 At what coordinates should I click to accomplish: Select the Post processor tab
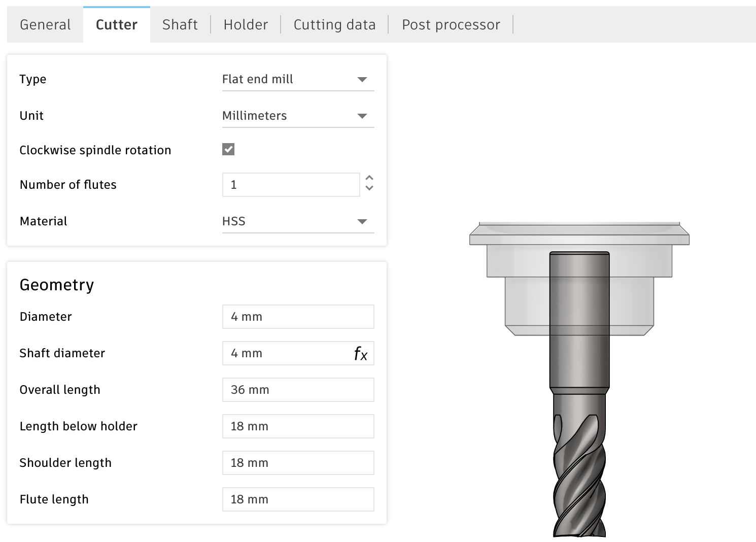[x=451, y=25]
